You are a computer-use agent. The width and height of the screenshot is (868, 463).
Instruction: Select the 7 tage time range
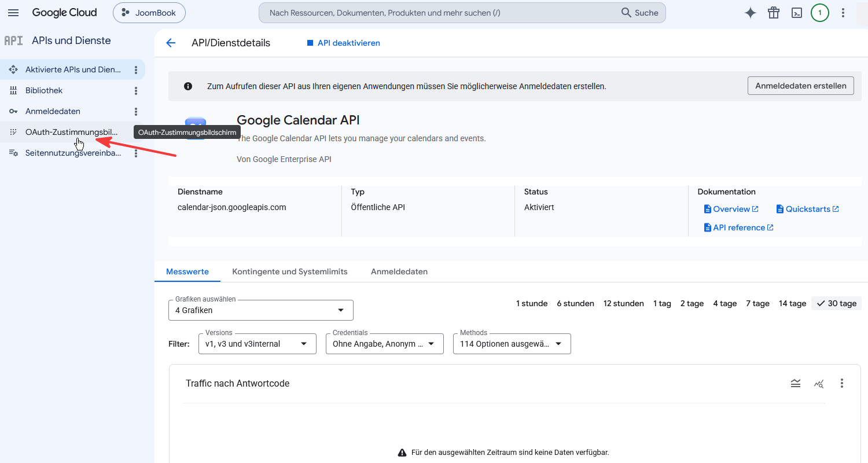(757, 303)
